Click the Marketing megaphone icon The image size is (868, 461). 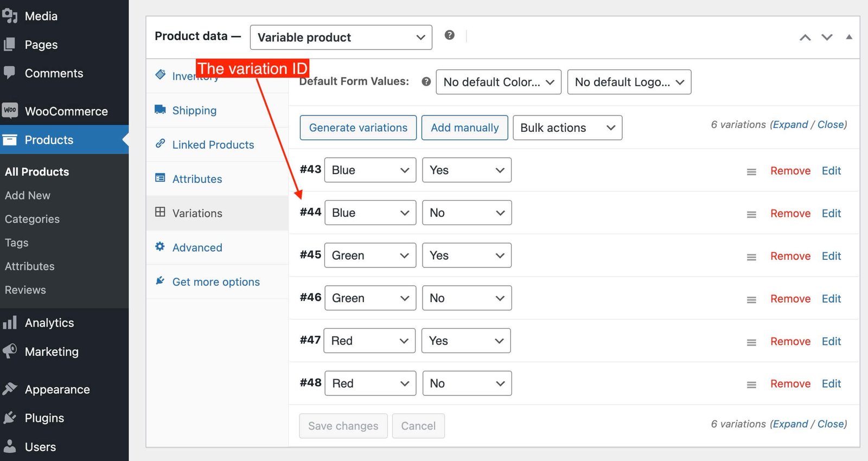(x=10, y=351)
